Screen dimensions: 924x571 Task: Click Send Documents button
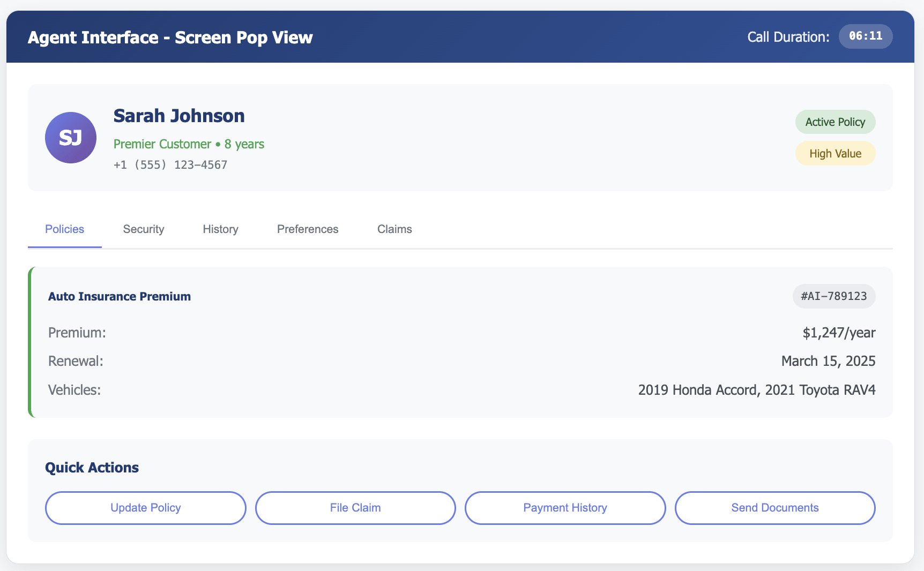tap(775, 508)
